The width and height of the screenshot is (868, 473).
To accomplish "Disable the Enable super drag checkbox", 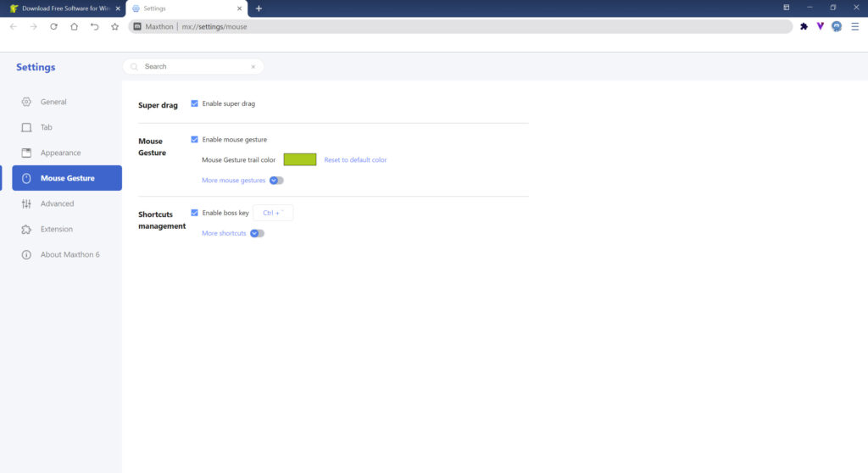I will pos(195,103).
